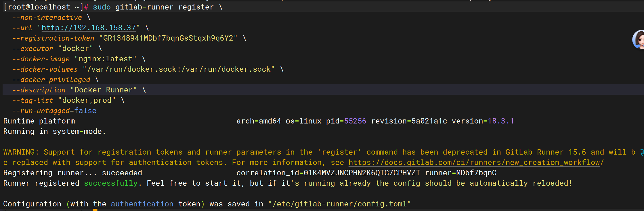Click the 'Registering runner... succeeded' text
Image resolution: width=644 pixels, height=211 pixels.
[73, 173]
